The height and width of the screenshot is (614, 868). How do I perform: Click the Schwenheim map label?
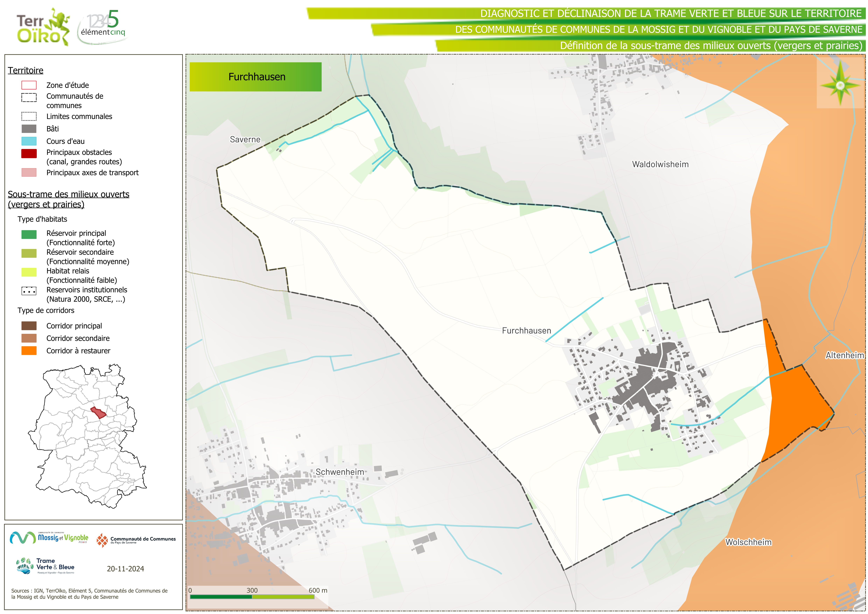[339, 472]
